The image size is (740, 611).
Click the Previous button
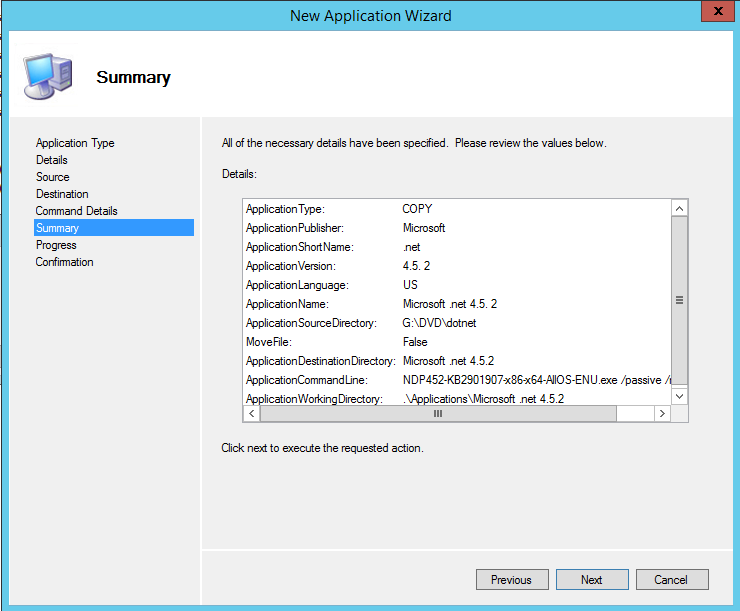point(511,579)
